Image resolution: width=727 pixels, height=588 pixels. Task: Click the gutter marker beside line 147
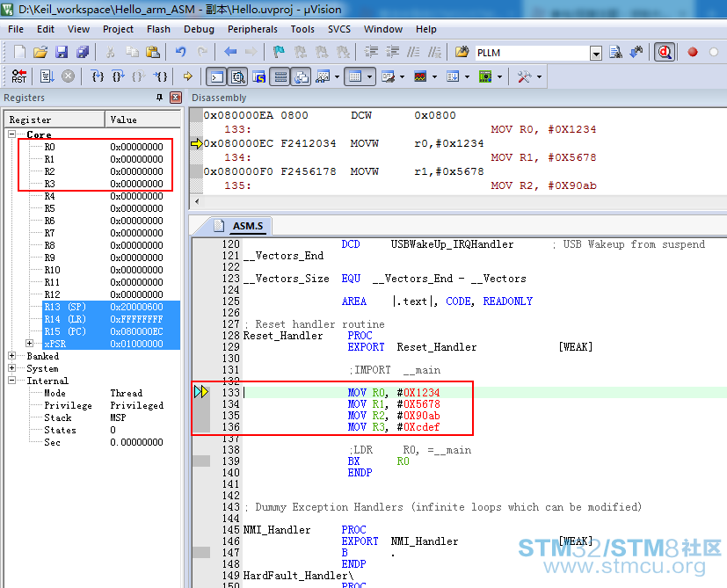(201, 552)
